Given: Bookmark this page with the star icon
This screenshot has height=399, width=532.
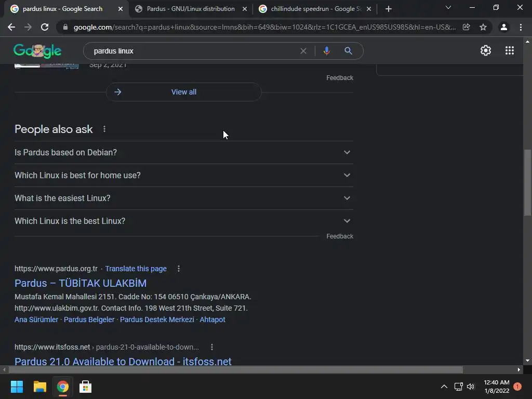Looking at the screenshot, I should 483,27.
